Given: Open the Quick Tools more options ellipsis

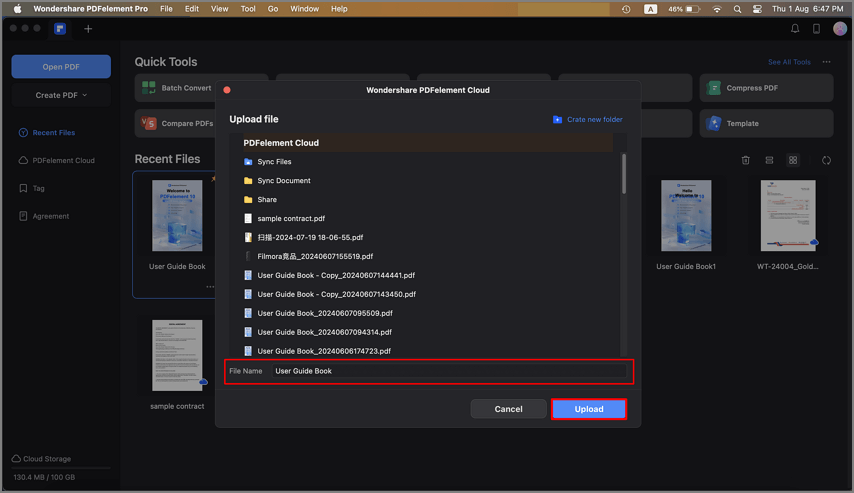Looking at the screenshot, I should [x=827, y=62].
